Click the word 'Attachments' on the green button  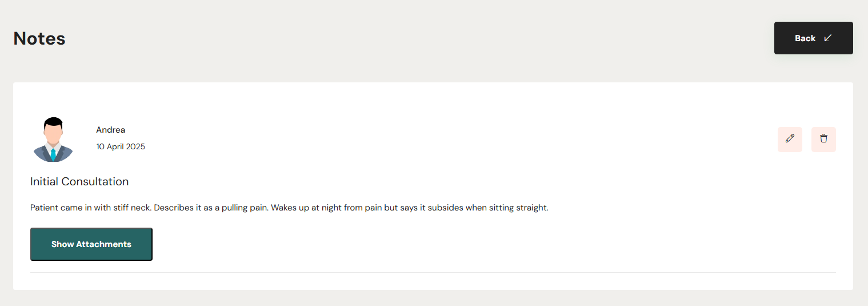coord(104,244)
